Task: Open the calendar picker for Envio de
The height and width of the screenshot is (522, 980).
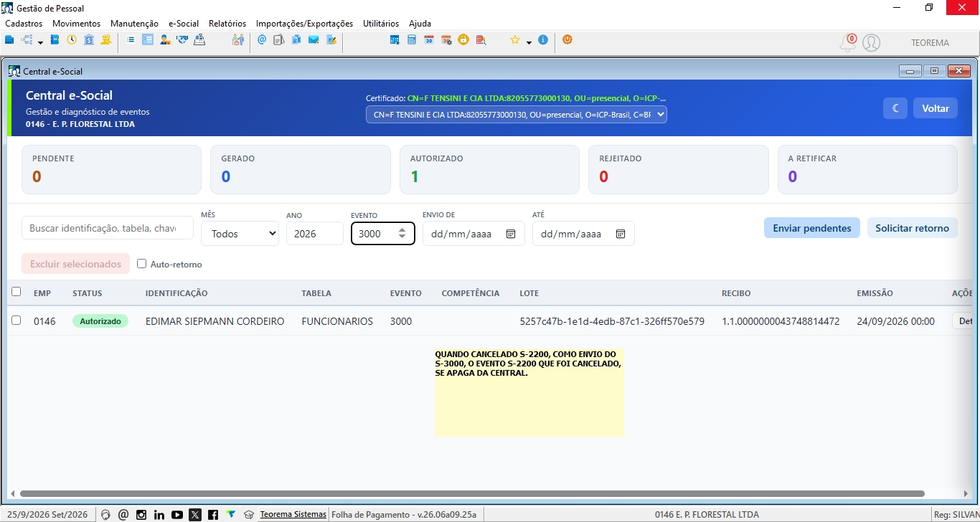Action: [511, 234]
